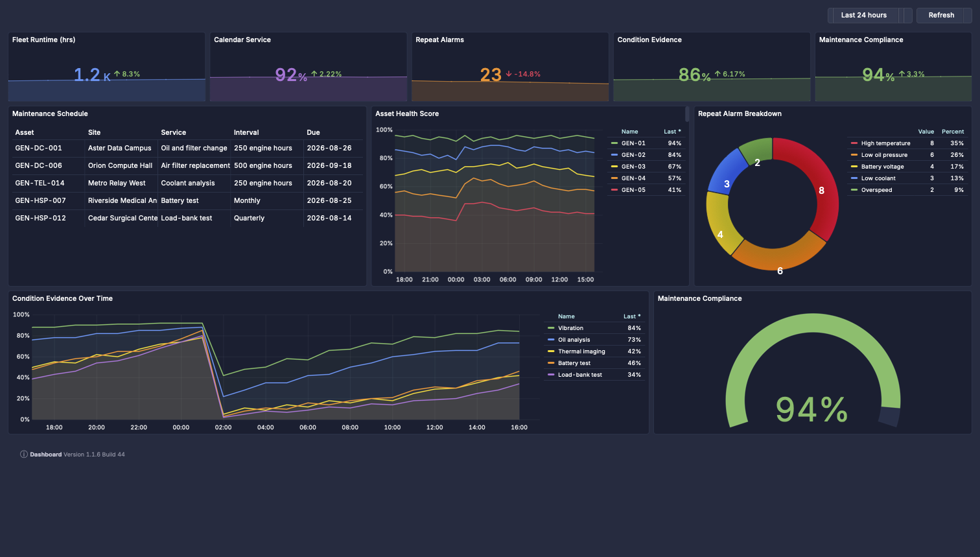Sort schedule table by Due column header
The image size is (980, 557).
313,132
